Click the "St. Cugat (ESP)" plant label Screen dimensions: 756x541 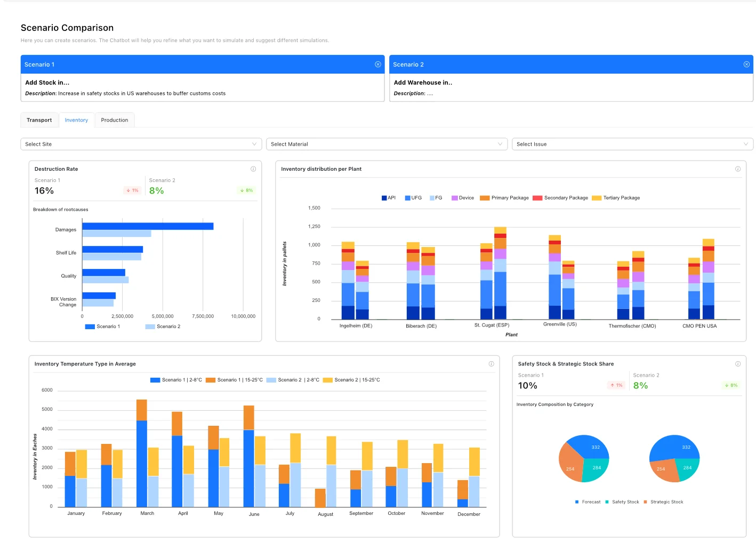pos(492,325)
